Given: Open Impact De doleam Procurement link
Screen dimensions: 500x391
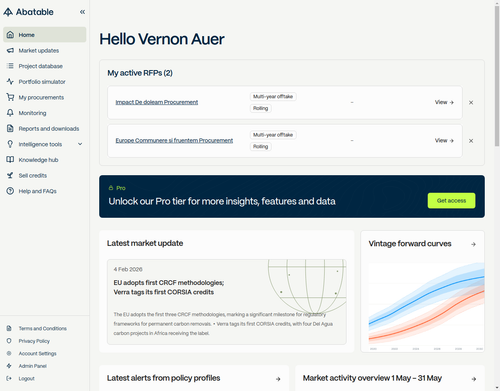Looking at the screenshot, I should point(157,102).
